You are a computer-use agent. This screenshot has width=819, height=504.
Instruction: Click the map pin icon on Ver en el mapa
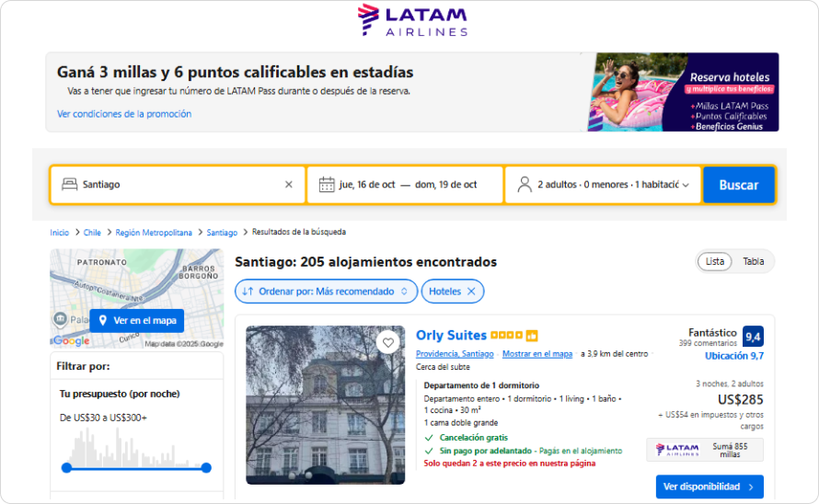[x=103, y=321]
